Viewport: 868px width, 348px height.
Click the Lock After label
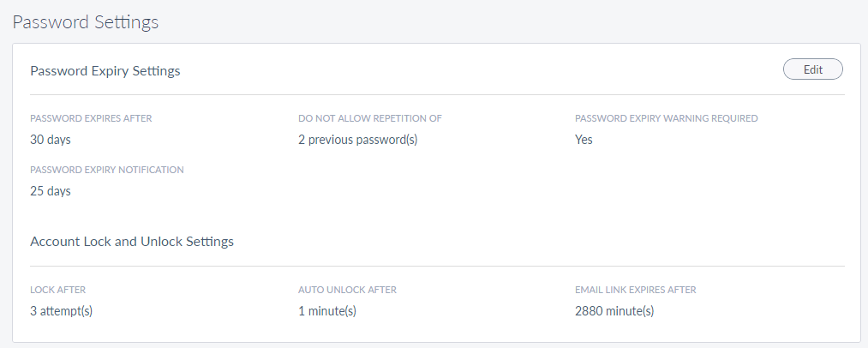pyautogui.click(x=57, y=289)
